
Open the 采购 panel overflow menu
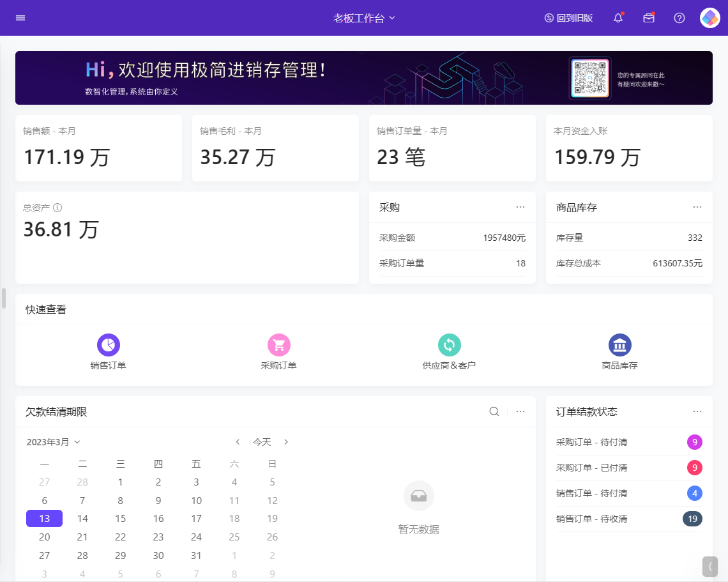520,207
